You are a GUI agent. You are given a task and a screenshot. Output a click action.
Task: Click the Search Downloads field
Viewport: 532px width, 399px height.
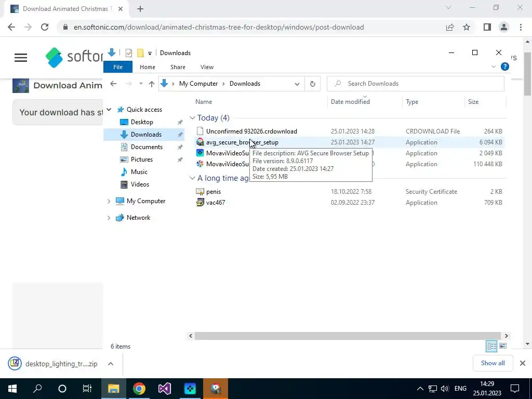tap(415, 84)
